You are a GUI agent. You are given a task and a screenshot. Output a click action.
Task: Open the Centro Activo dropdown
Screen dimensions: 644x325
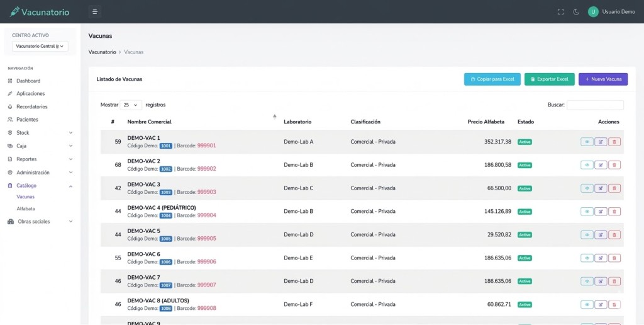[x=40, y=46]
